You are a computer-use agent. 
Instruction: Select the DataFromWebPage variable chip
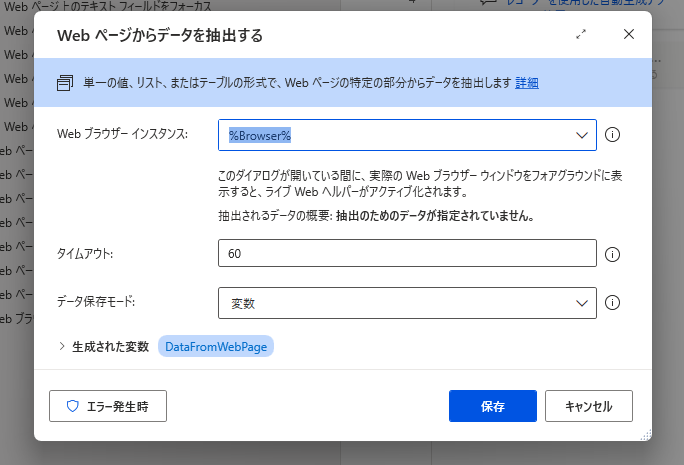(216, 346)
